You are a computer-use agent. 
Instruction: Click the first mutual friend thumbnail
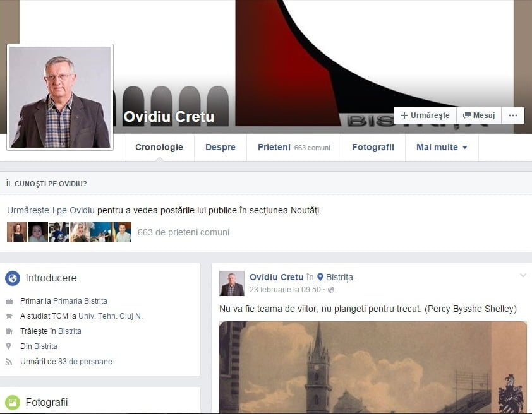tap(17, 232)
